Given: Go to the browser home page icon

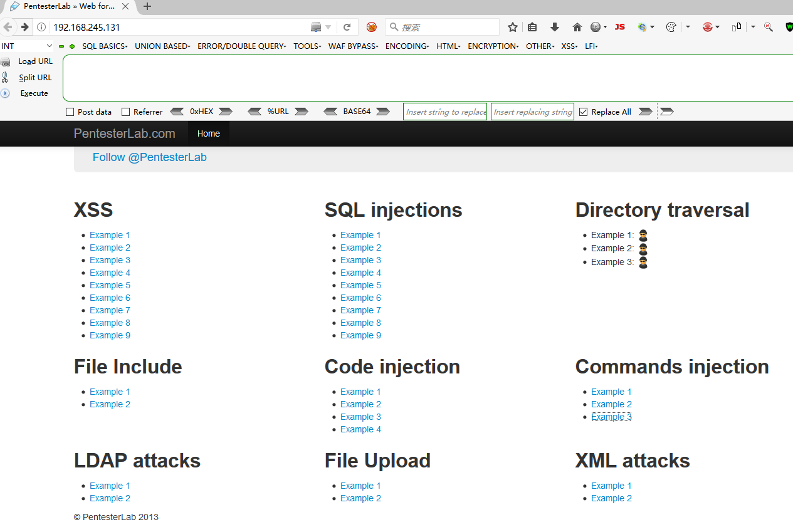Looking at the screenshot, I should (577, 27).
